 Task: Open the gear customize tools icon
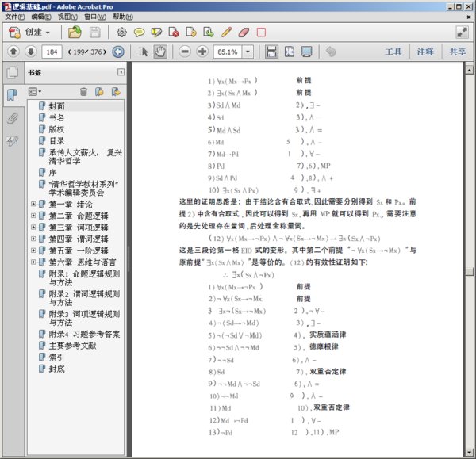tap(121, 32)
